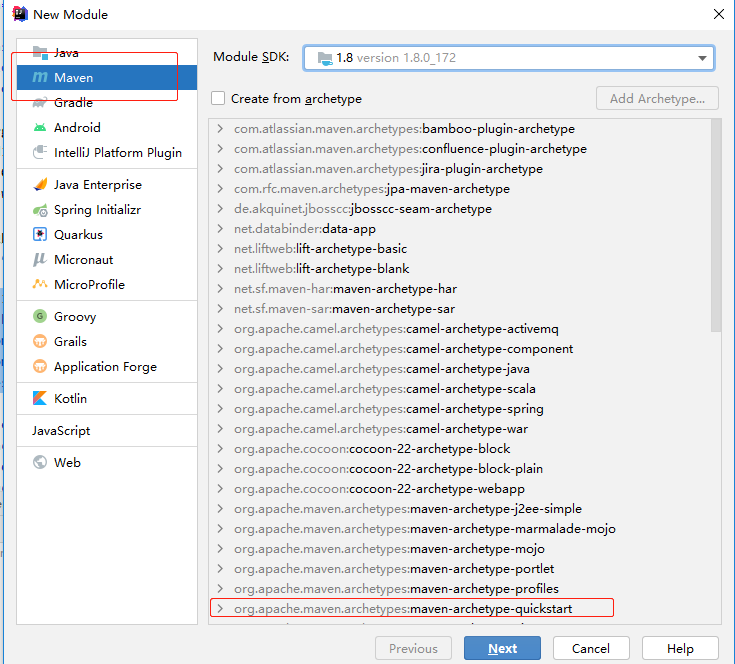Close the New Module dialog
This screenshot has width=735, height=664.
(x=719, y=14)
